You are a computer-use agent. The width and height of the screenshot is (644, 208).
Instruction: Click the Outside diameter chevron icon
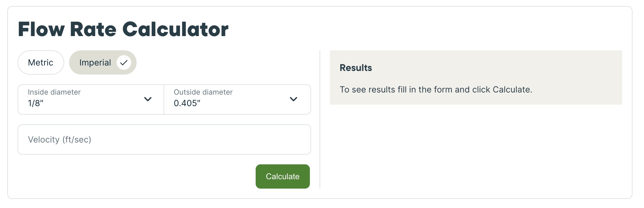(x=293, y=99)
